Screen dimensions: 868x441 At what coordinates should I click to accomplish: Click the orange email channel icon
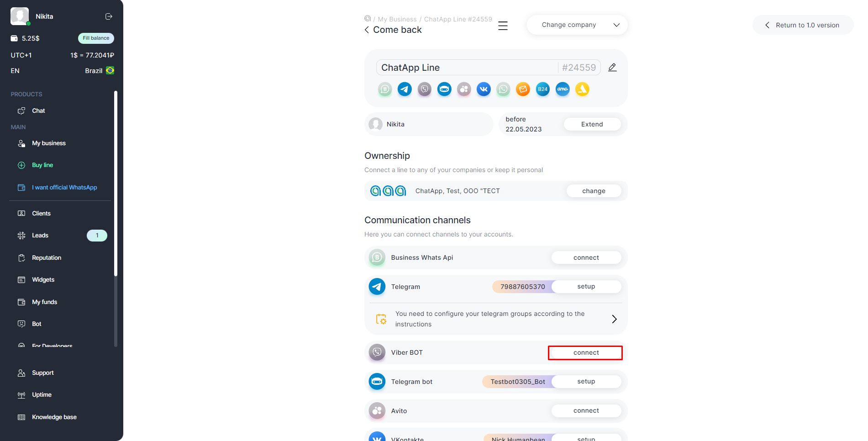tap(523, 89)
